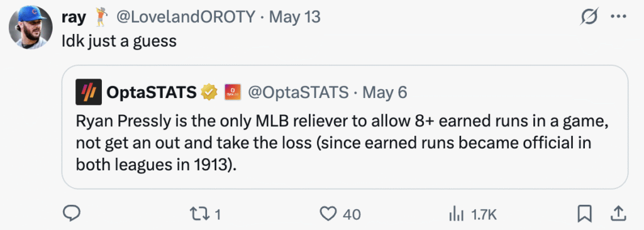This screenshot has height=230, width=644.
Task: Click the OptaSTATS logo avatar
Action: tap(89, 92)
